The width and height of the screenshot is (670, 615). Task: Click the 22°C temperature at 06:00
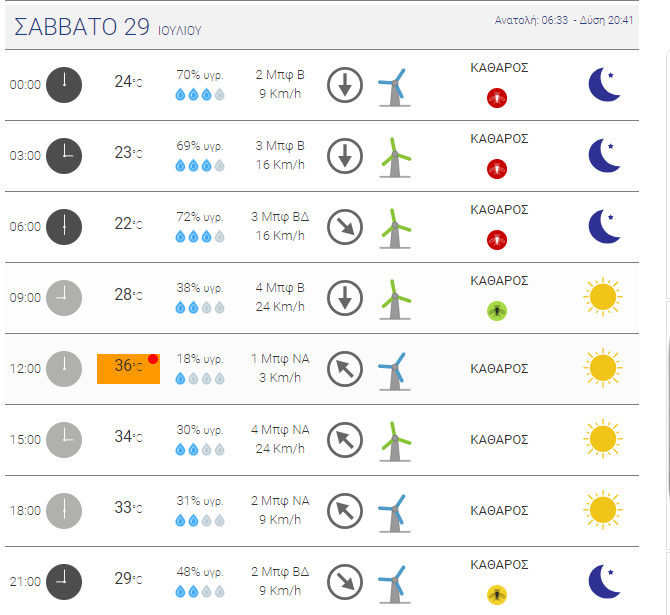[128, 224]
